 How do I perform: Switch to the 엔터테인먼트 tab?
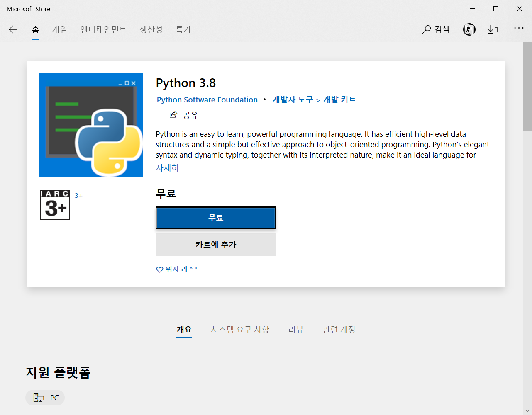pyautogui.click(x=103, y=29)
